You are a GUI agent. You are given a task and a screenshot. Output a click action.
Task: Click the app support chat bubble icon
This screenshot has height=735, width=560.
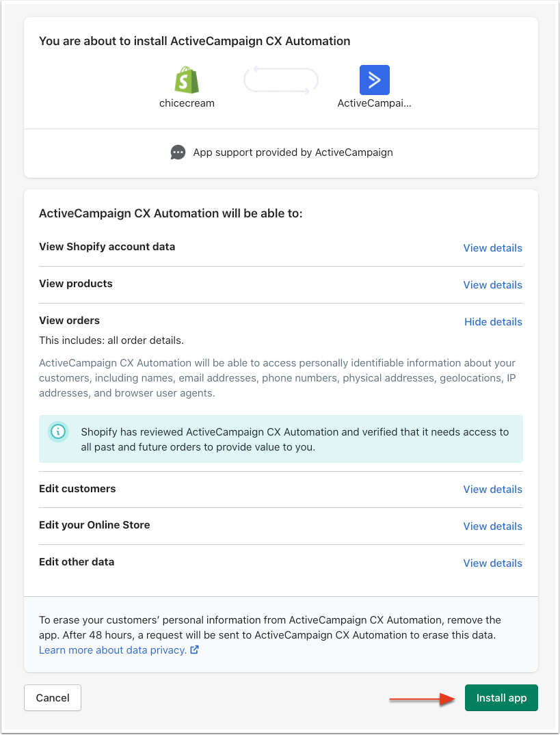(x=178, y=152)
